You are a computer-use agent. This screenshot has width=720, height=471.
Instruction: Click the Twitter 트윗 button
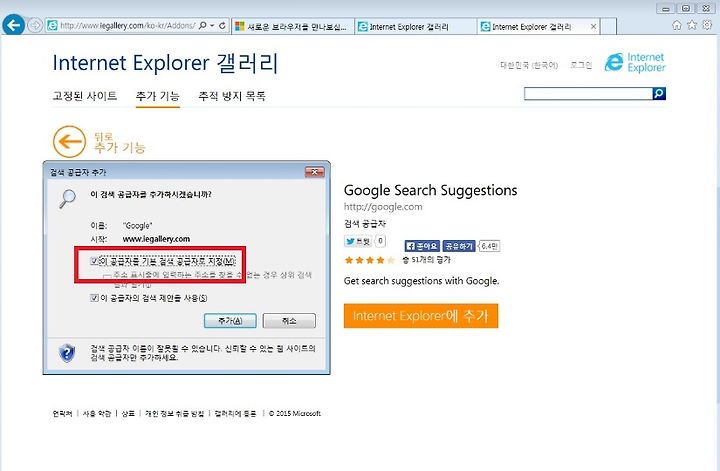click(358, 241)
